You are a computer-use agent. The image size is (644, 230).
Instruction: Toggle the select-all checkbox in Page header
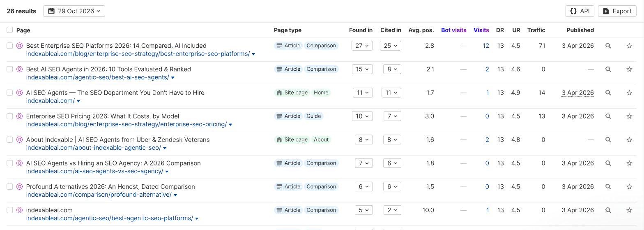(x=10, y=30)
